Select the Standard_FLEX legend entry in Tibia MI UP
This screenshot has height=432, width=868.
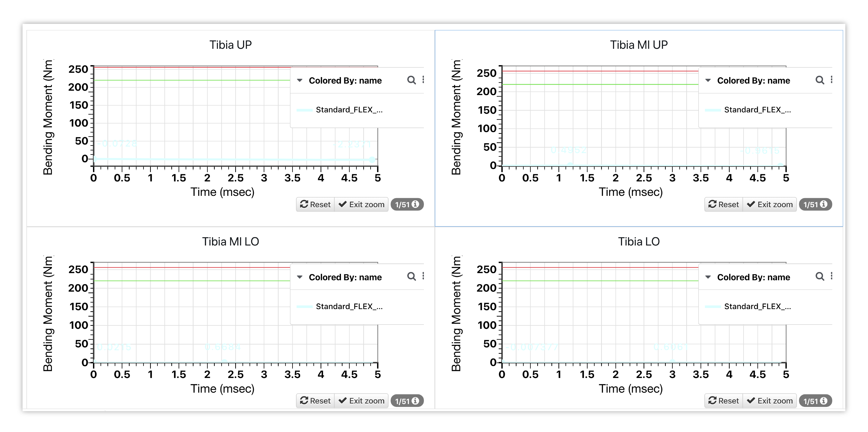click(748, 110)
